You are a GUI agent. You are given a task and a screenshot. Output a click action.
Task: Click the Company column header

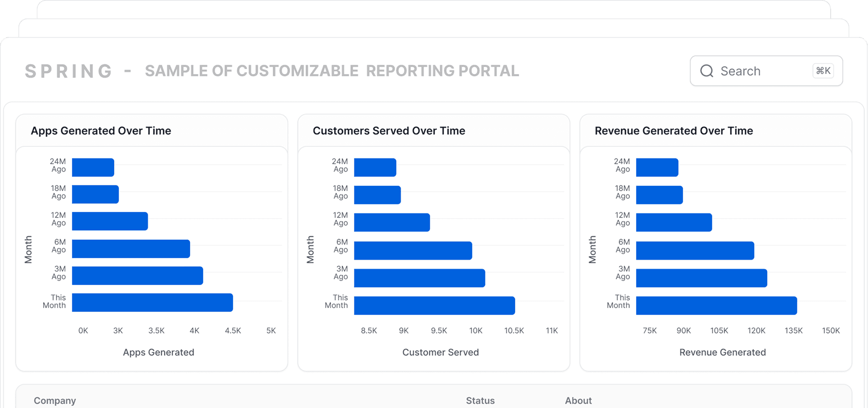(55, 401)
